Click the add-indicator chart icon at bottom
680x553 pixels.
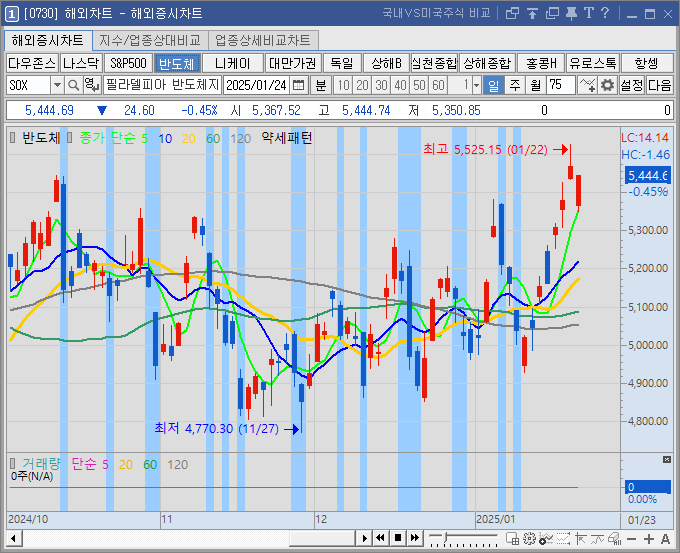[546, 539]
